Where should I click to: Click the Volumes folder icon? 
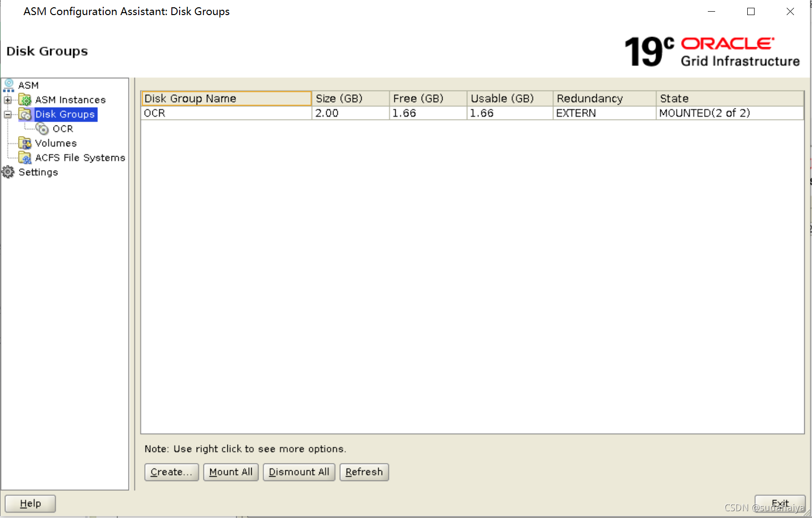click(25, 143)
